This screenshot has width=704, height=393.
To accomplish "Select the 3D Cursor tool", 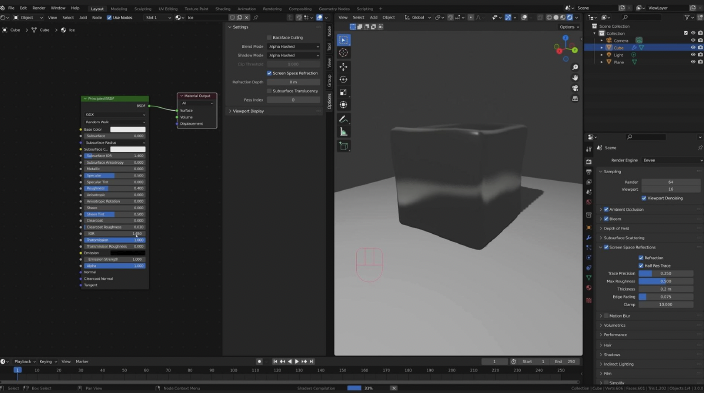I will [343, 53].
